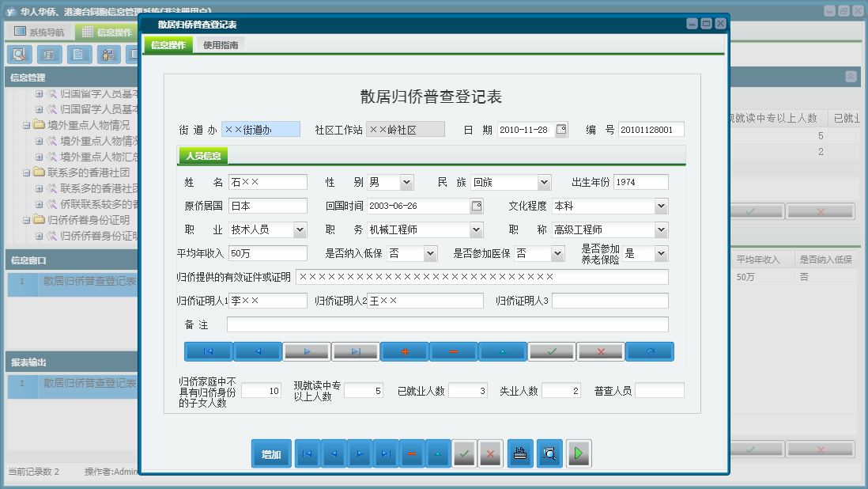This screenshot has width=868, height=489.
Task: Click the print preview magnifier icon
Action: (x=549, y=453)
